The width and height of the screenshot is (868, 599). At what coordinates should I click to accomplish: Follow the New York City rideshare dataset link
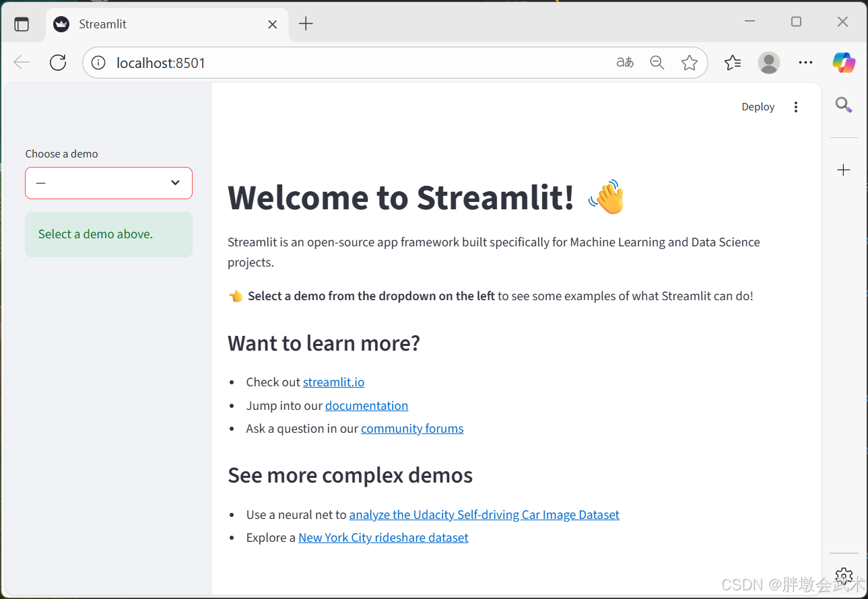tap(382, 537)
